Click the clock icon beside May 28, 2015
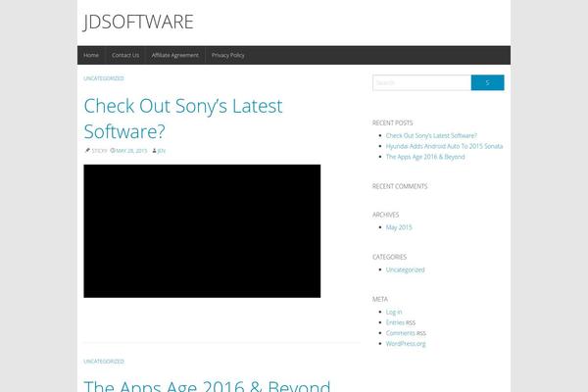Image resolution: width=588 pixels, height=392 pixels. (112, 150)
